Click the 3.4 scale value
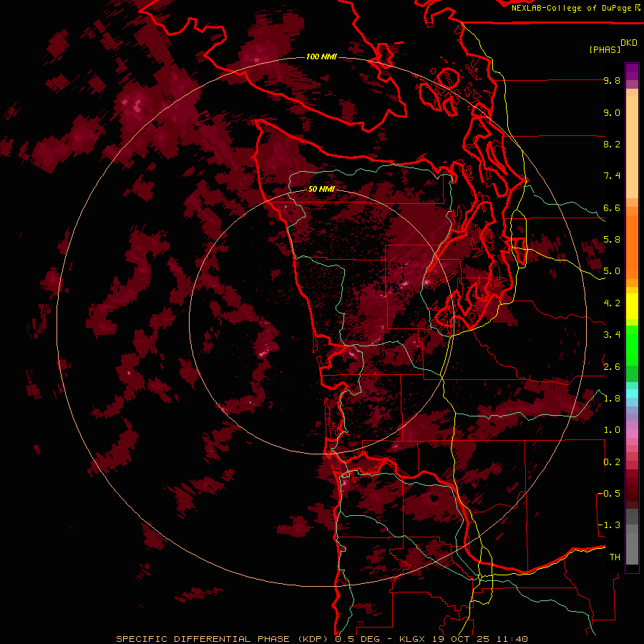Image resolution: width=644 pixels, height=644 pixels. [612, 335]
